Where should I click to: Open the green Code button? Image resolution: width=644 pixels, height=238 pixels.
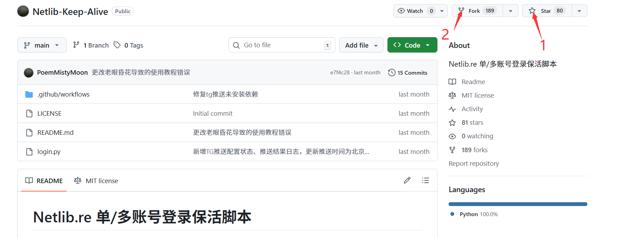412,45
